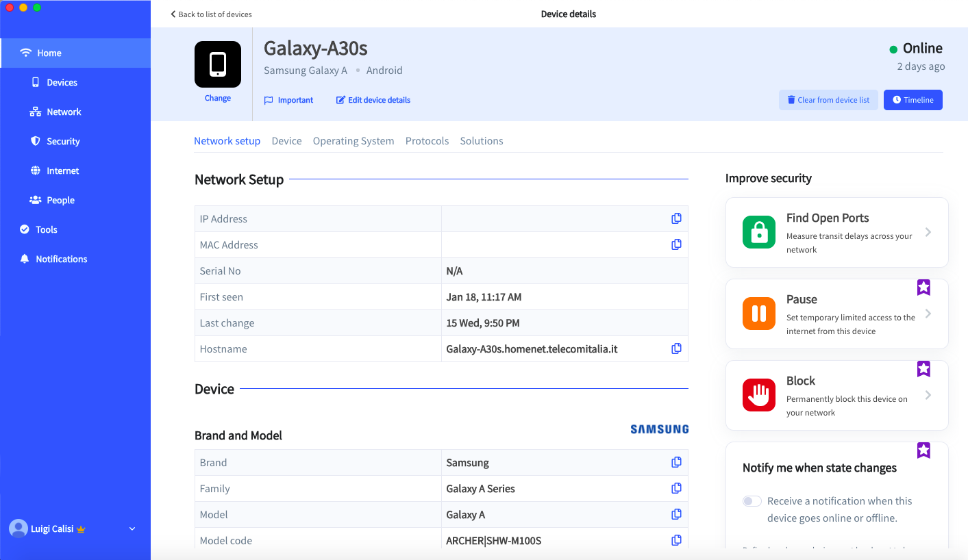Click the Wi-Fi icon beside Home
Screen dimensions: 968x560
point(26,53)
